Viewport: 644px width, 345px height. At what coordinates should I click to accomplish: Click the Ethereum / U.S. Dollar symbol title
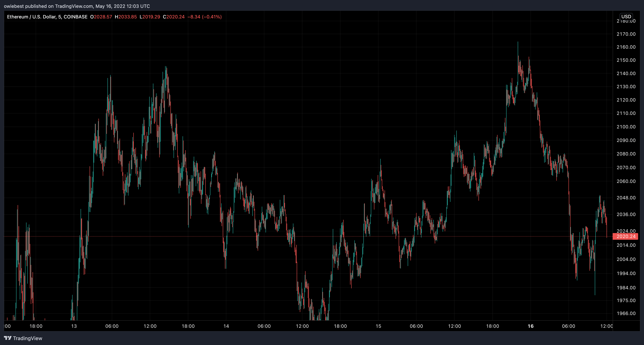[x=32, y=17]
